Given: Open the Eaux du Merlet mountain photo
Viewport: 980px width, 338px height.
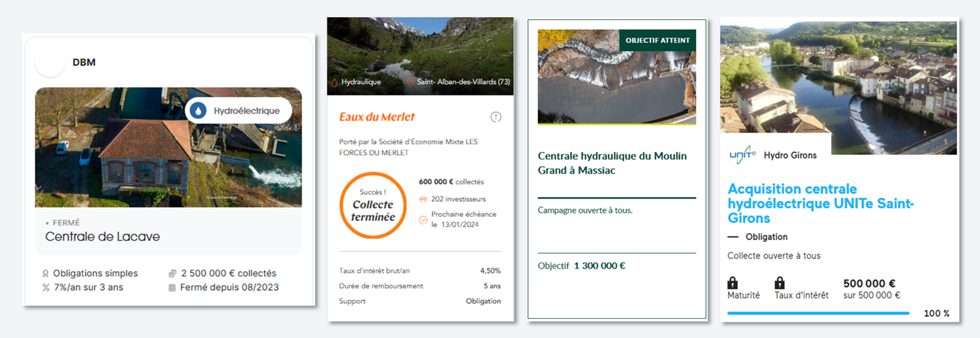Looking at the screenshot, I should pos(420,56).
